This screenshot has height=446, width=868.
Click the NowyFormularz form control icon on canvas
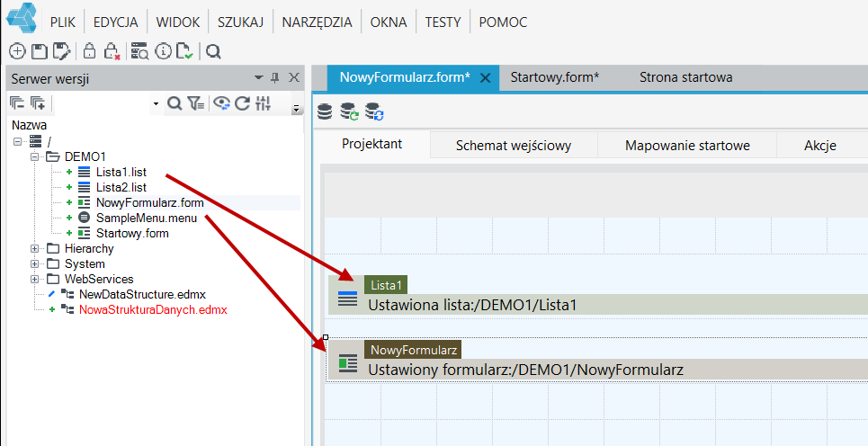coord(347,363)
